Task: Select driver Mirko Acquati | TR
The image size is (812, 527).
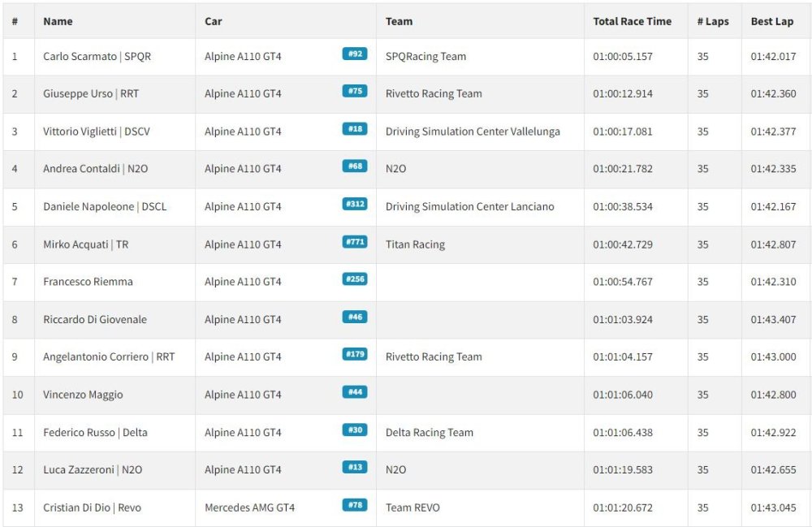Action: (85, 244)
